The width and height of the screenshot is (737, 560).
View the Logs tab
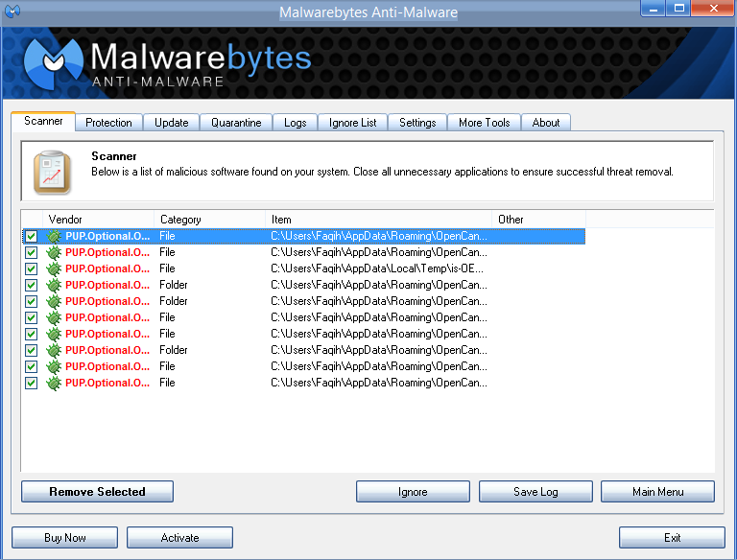[x=296, y=123]
